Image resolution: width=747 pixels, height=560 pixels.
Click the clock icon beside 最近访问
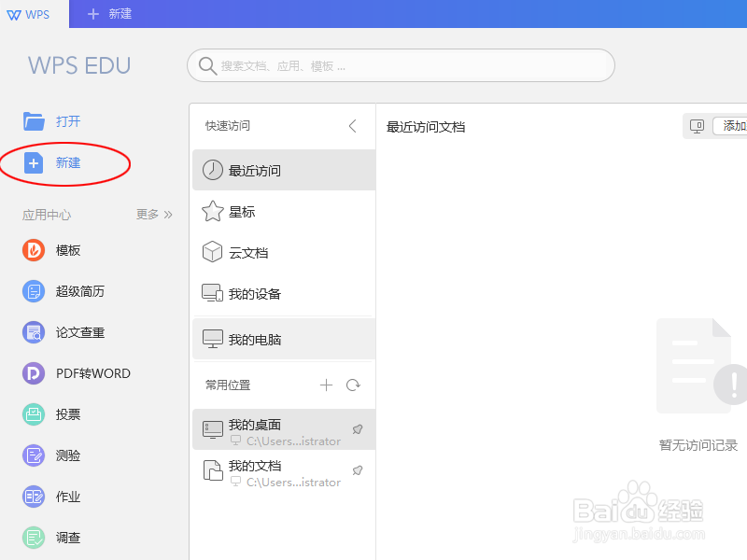213,170
